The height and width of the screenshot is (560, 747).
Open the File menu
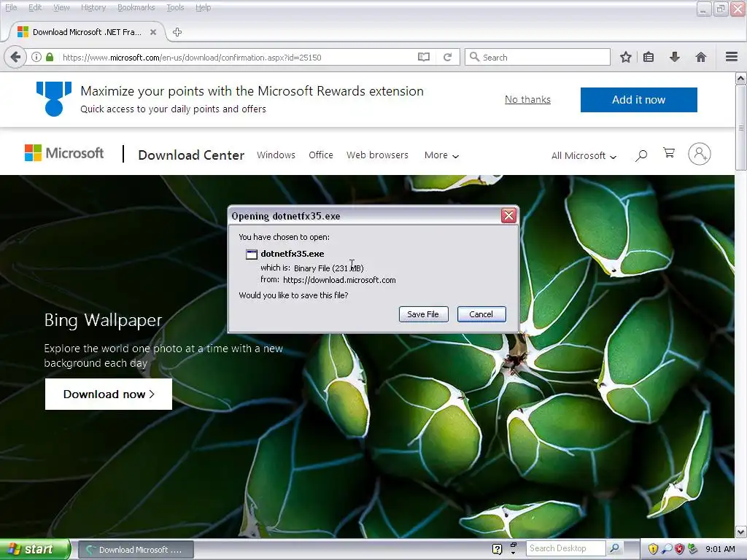(x=11, y=7)
